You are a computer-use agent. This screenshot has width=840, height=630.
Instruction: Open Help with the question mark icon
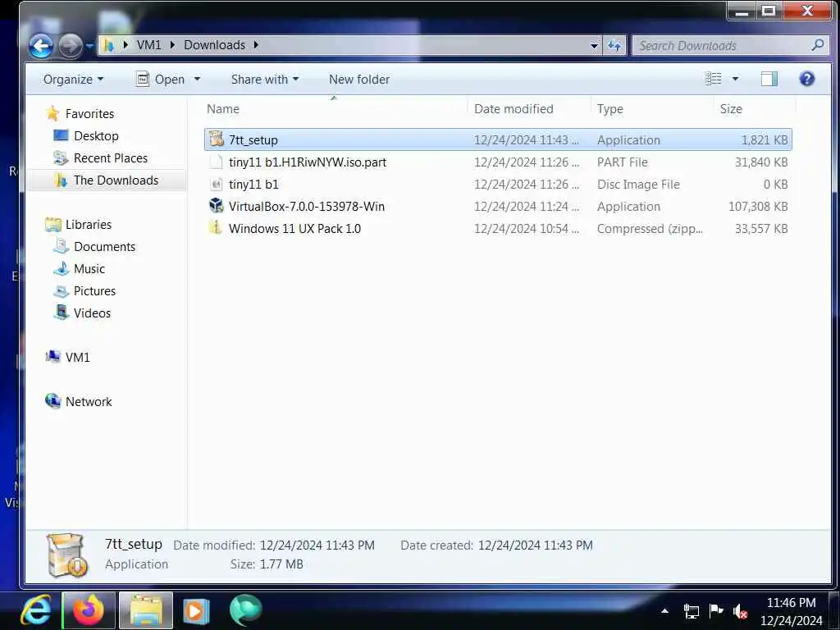pyautogui.click(x=807, y=80)
